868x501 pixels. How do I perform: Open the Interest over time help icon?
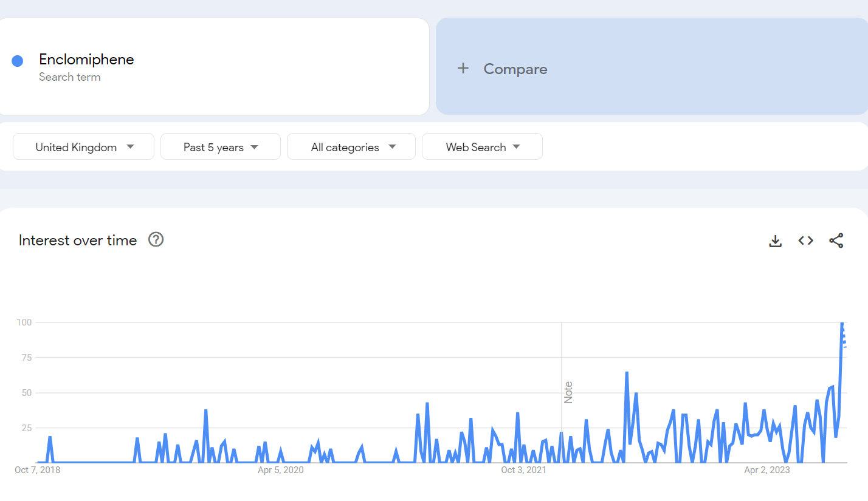(156, 240)
